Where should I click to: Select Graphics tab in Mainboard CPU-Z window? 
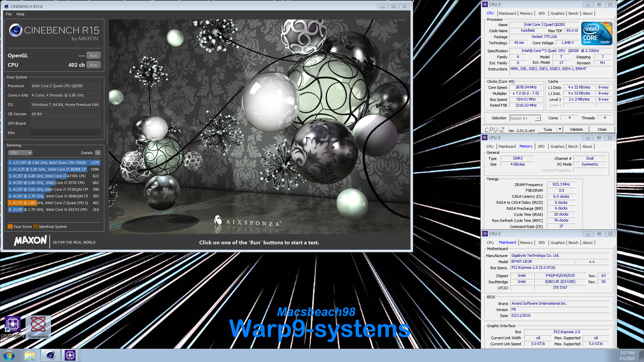(558, 243)
